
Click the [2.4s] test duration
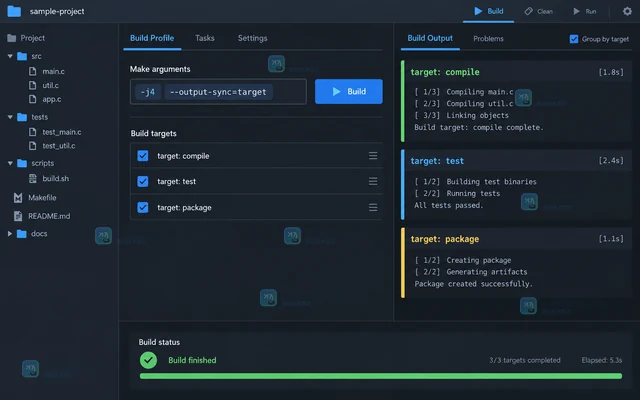pos(611,160)
